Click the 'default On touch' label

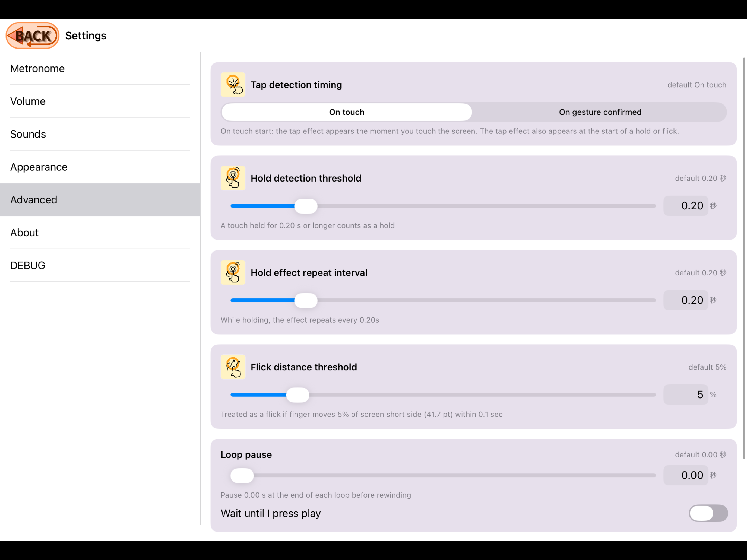tap(697, 85)
